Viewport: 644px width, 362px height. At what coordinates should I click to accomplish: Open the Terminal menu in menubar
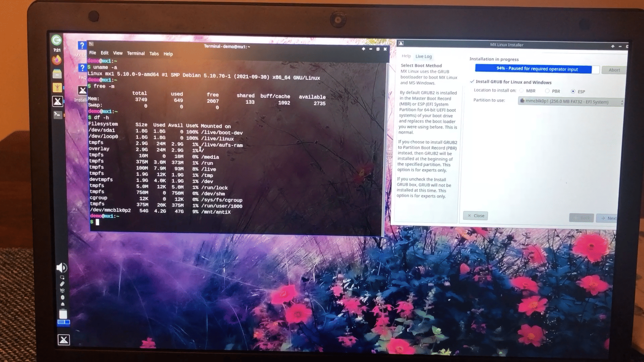(x=136, y=53)
